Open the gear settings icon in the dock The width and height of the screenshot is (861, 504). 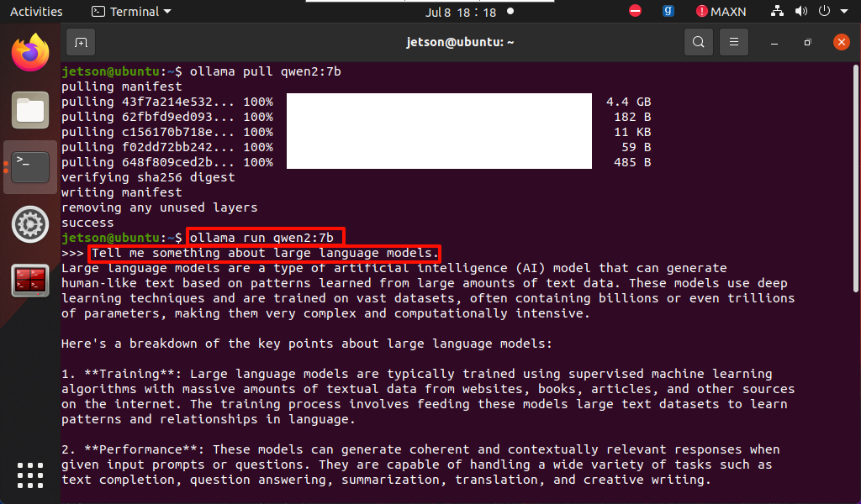click(x=30, y=224)
